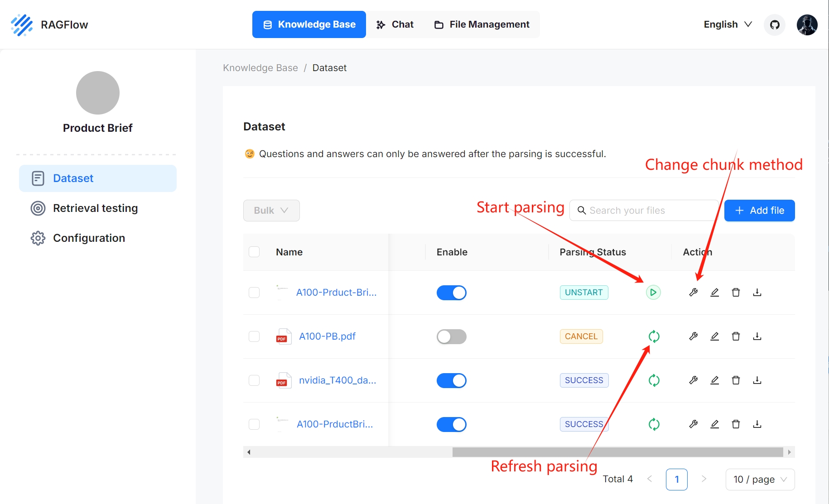Disable the nvidia_T400 file toggle

point(451,380)
